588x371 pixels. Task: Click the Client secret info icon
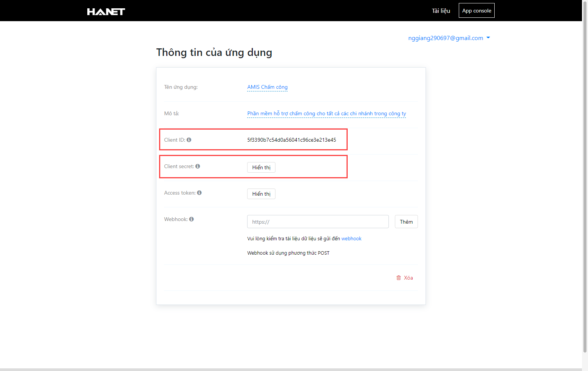pos(198,166)
